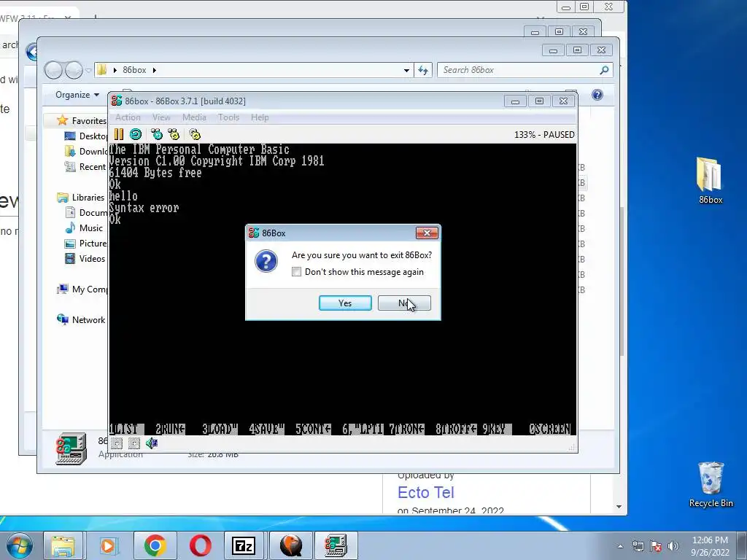Click the 86Box application icon in Explorer's details pane
The width and height of the screenshot is (747, 560).
[x=71, y=448]
